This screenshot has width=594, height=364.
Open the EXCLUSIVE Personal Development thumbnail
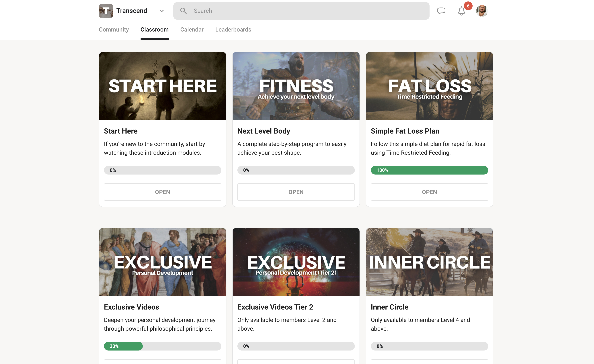coord(162,262)
